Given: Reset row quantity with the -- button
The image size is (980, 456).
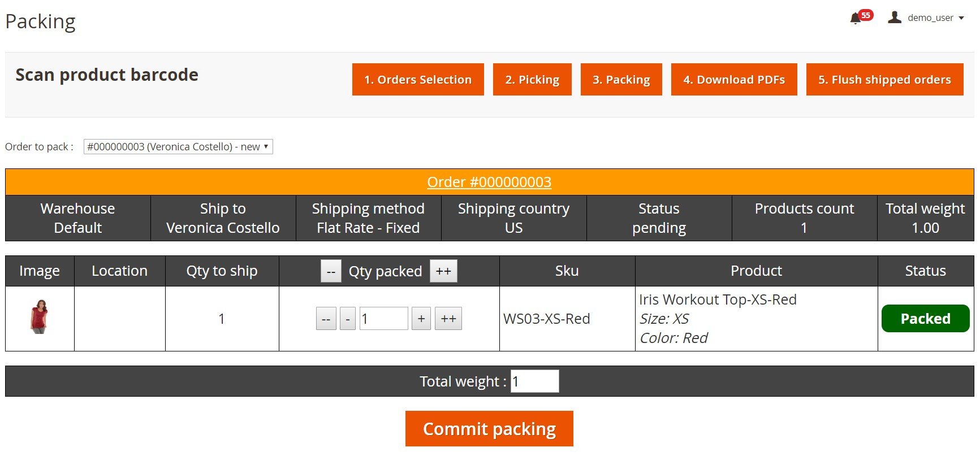Looking at the screenshot, I should tap(326, 319).
